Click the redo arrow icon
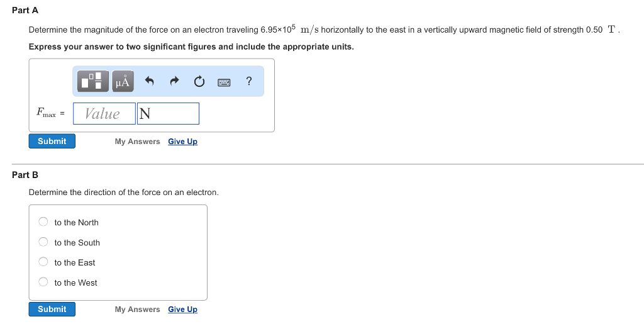 point(175,81)
